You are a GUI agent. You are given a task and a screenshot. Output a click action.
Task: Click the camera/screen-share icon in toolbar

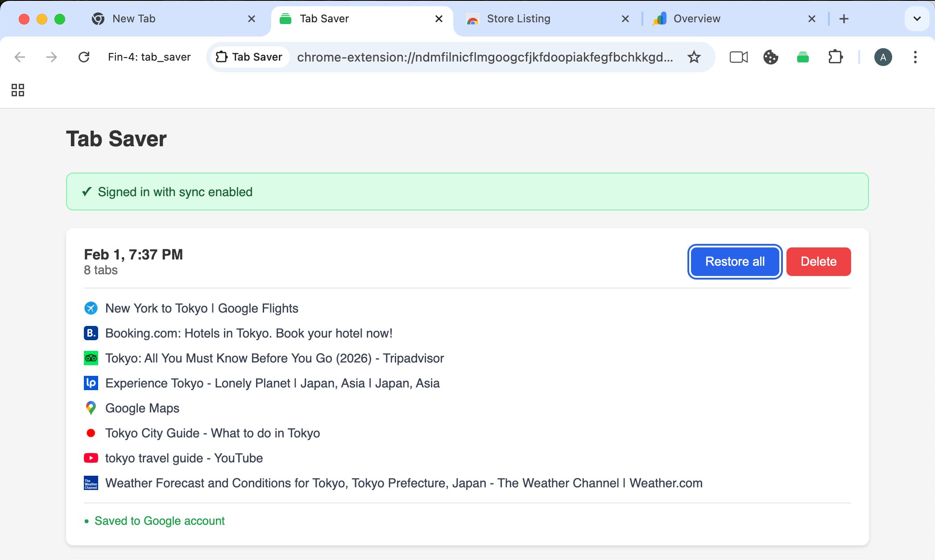pos(738,57)
